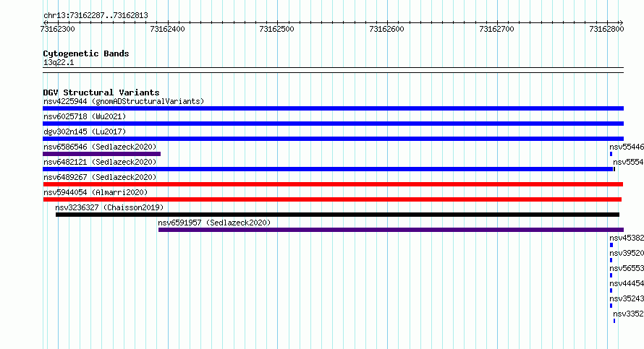Viewport: 644px width, 349px height.
Task: Click the 13q22.1 band label
Action: pyautogui.click(x=59, y=62)
